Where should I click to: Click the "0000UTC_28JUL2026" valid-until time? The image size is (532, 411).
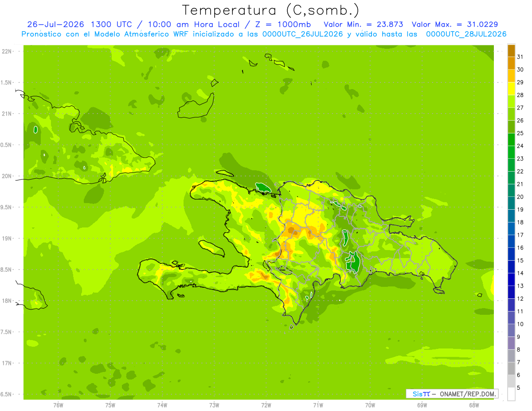pos(466,34)
